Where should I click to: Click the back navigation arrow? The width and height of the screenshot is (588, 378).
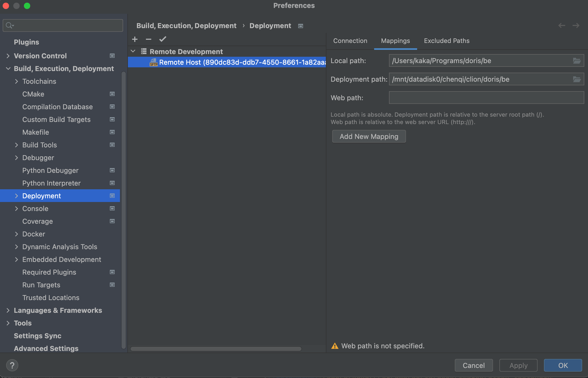click(x=561, y=25)
